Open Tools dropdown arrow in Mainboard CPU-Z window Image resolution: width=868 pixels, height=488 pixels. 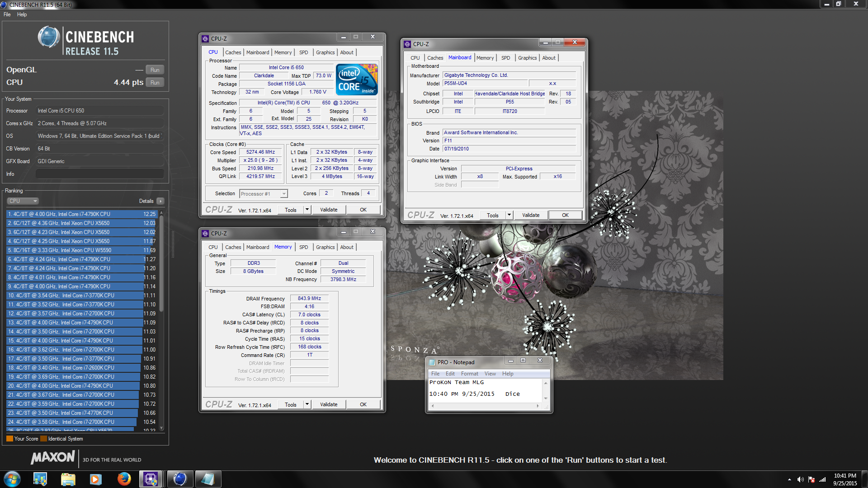509,215
